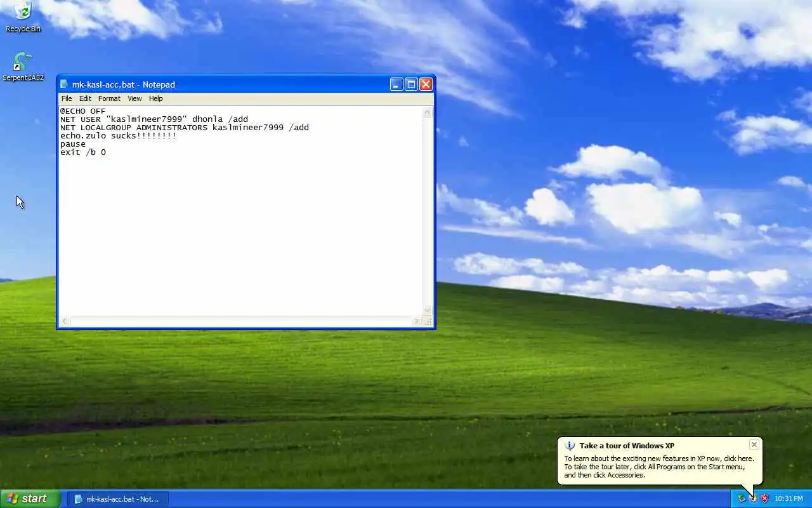Screen dimensions: 812x508
Task: Click the Safely Remove Hardware tray icon
Action: [741, 498]
